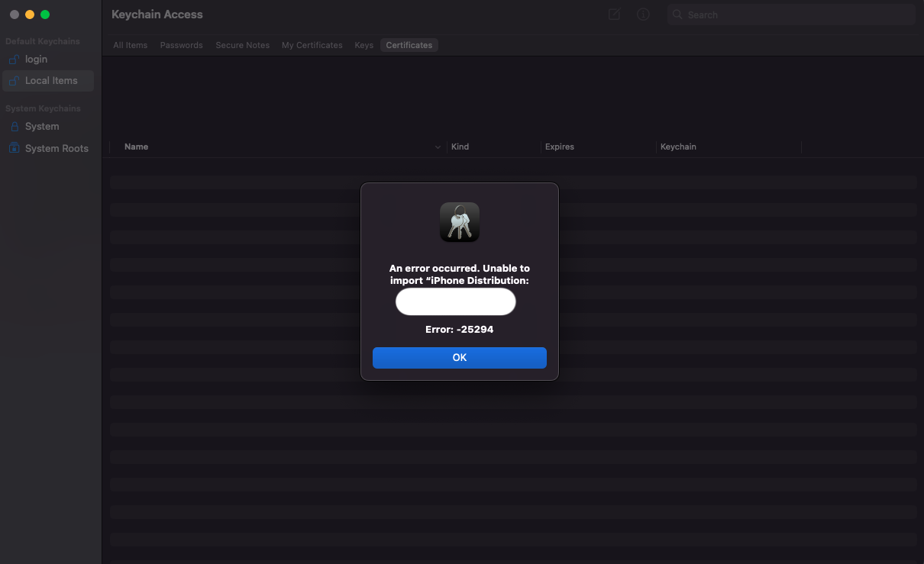Click the green zoom window button
924x564 pixels.
(45, 15)
